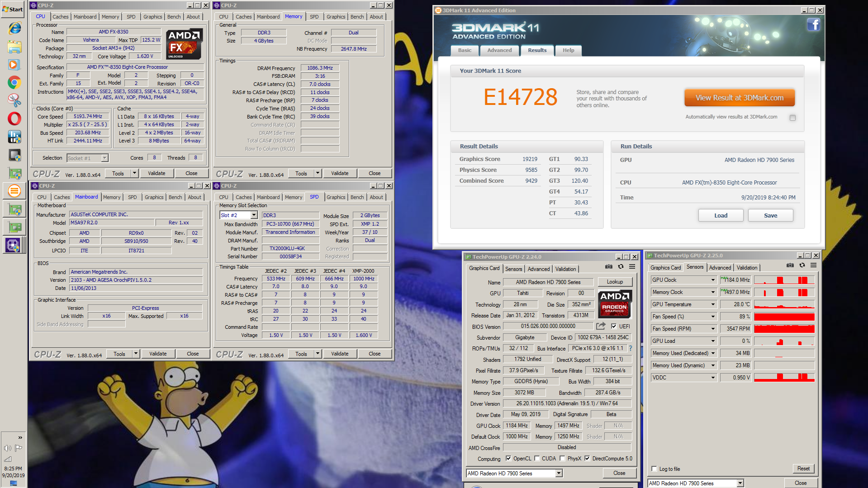This screenshot has height=488, width=868.
Task: Toggle UEFI checkbox in GPU-Z
Action: (x=614, y=326)
